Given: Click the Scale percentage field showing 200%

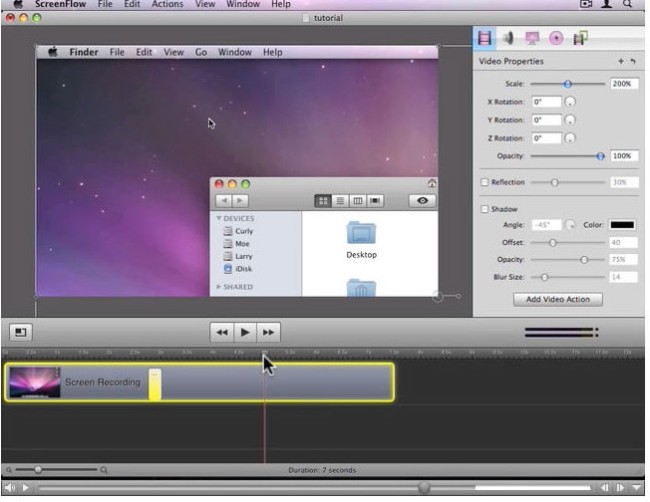Looking at the screenshot, I should [623, 84].
